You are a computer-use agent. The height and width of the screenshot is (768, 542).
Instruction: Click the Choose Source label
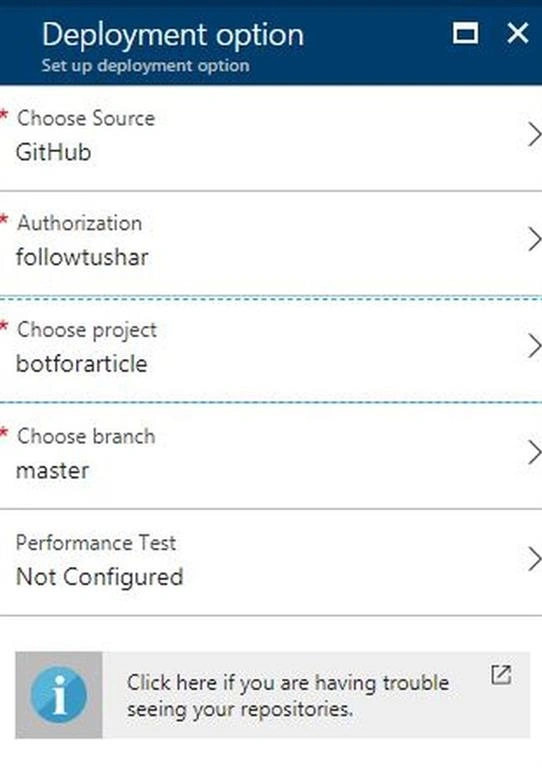(x=86, y=119)
